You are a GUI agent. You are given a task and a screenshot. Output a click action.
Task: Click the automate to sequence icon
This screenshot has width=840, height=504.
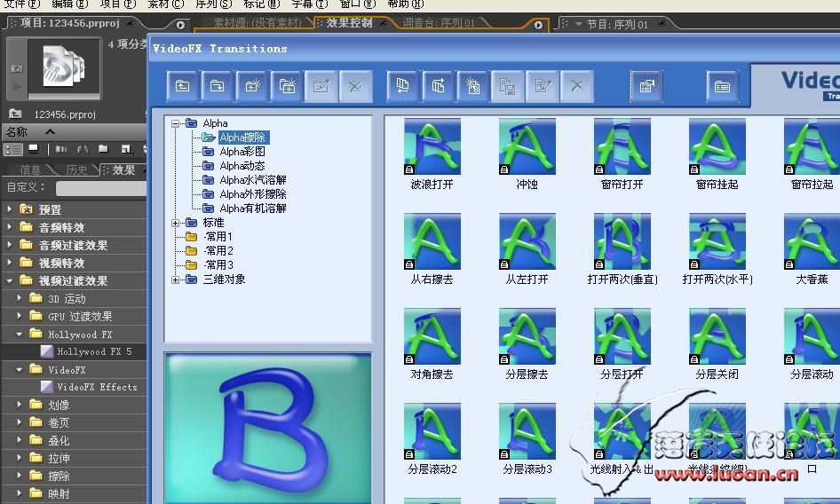[61, 149]
